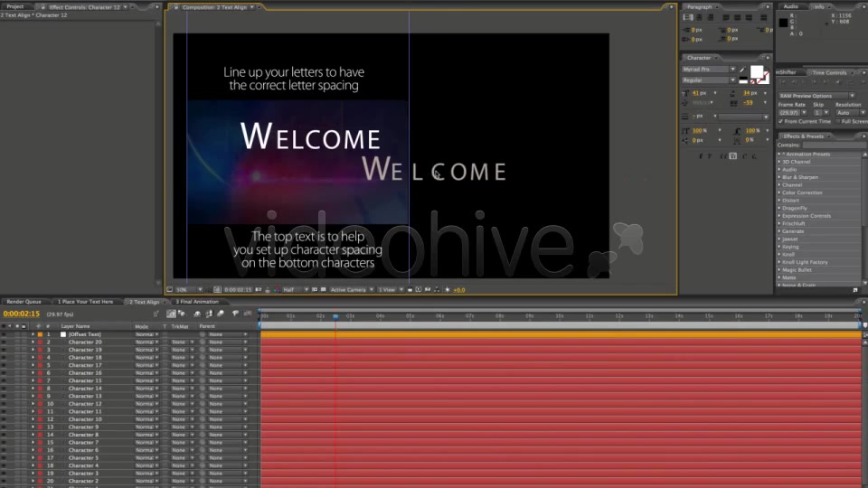Toggle visibility of Character 16 layer
Screen dimensions: 868x488
tap(4, 373)
